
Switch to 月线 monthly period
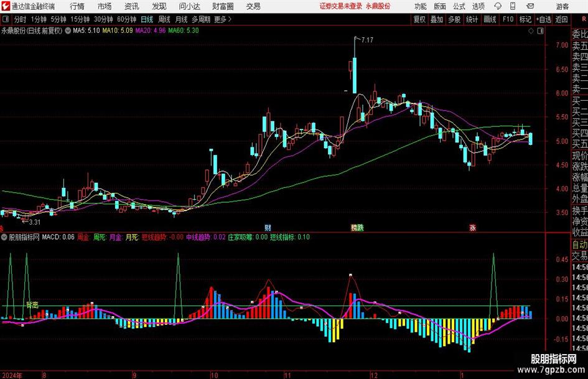coord(182,19)
